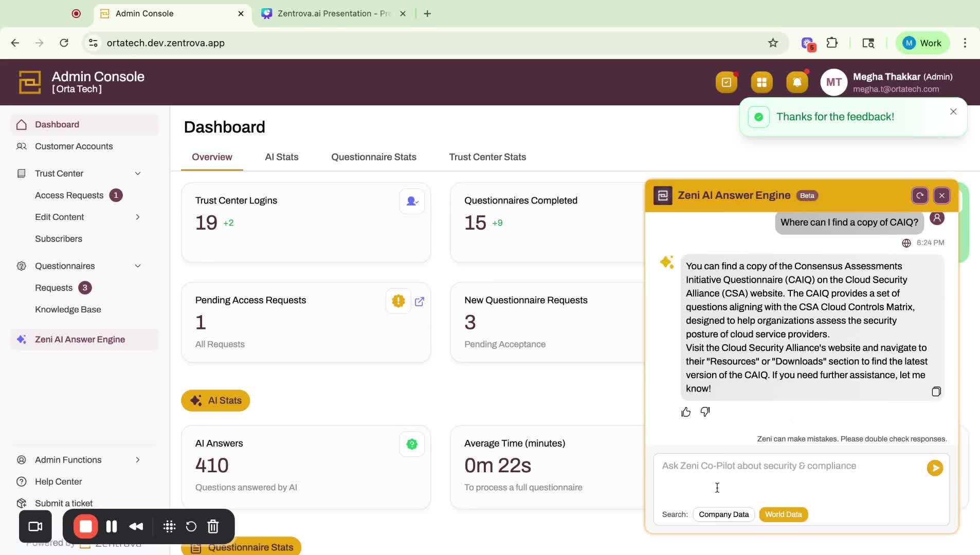This screenshot has height=555, width=980.
Task: Click the warning icon on Pending Access Requests
Action: point(398,301)
